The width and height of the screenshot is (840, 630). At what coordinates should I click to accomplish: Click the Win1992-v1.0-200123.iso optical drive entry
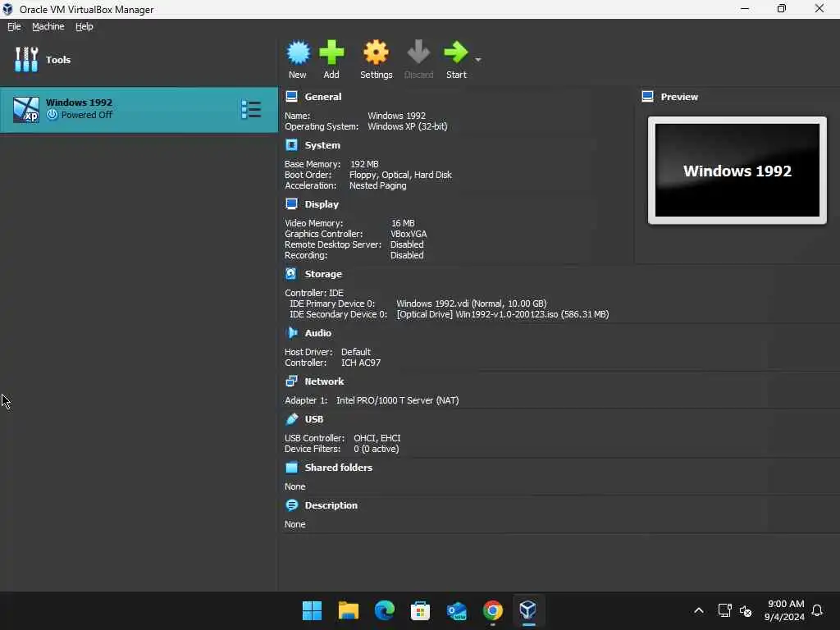click(503, 314)
